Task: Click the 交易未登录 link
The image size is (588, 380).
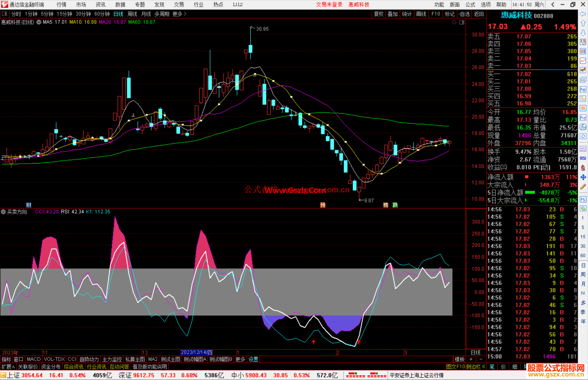Action: 329,5
